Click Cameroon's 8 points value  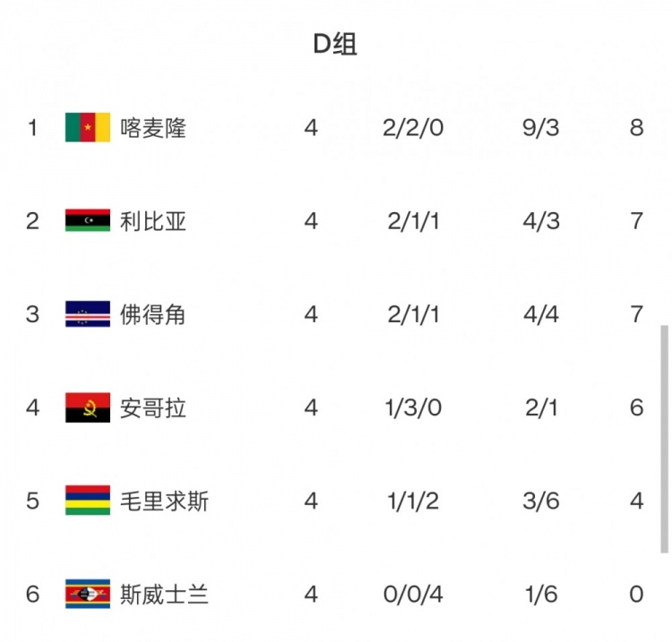coord(636,127)
